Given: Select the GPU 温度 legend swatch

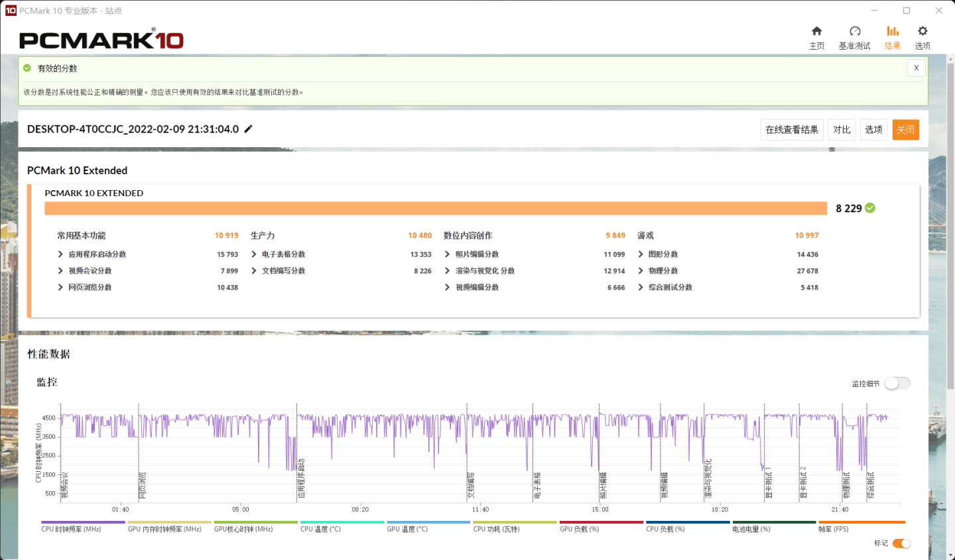Looking at the screenshot, I should tap(428, 522).
